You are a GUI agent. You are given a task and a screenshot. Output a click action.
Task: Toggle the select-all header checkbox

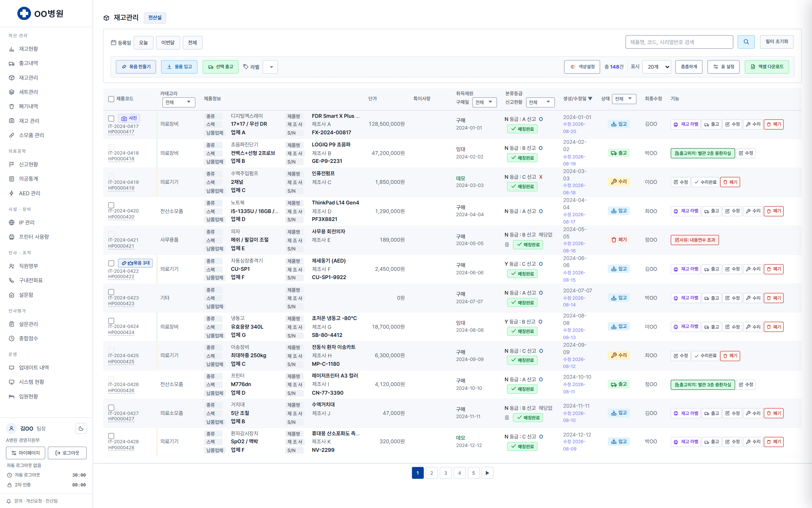tap(111, 99)
